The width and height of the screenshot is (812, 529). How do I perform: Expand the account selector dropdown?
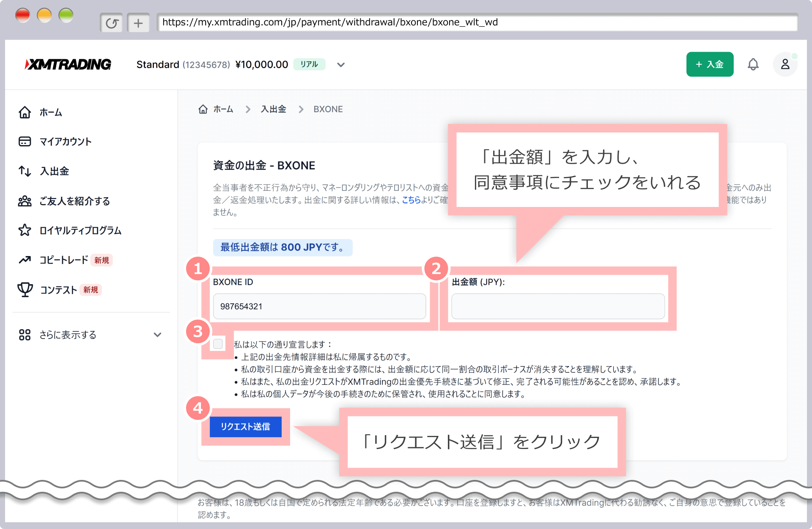click(x=341, y=64)
